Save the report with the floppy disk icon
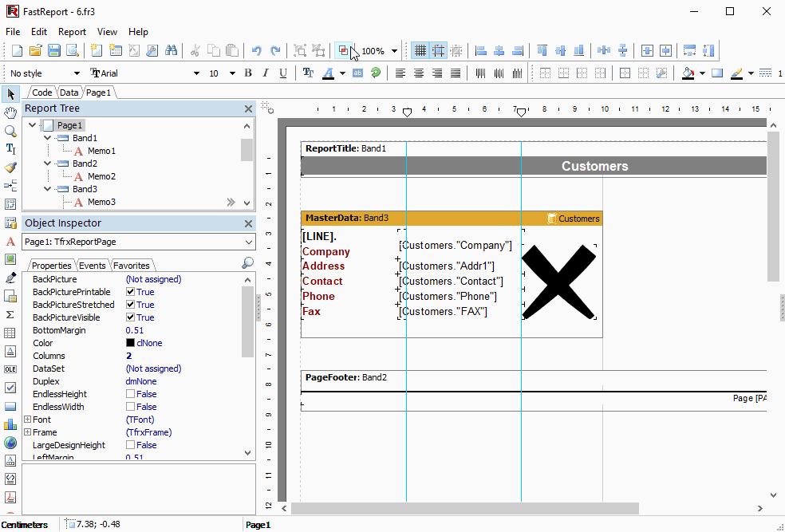The image size is (785, 532). 54,50
